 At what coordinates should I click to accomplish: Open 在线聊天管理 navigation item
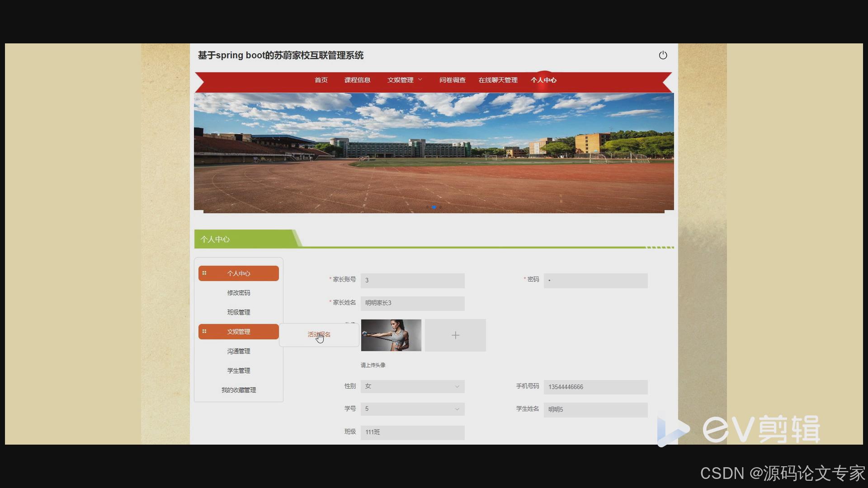point(498,80)
